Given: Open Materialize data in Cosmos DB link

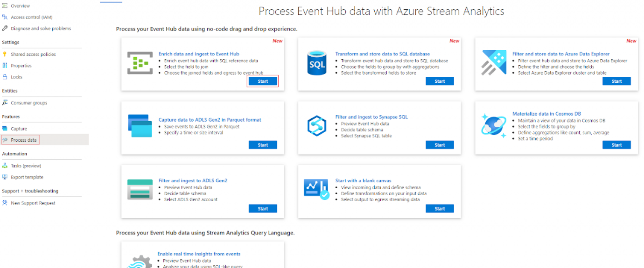Looking at the screenshot, I should [x=546, y=114].
